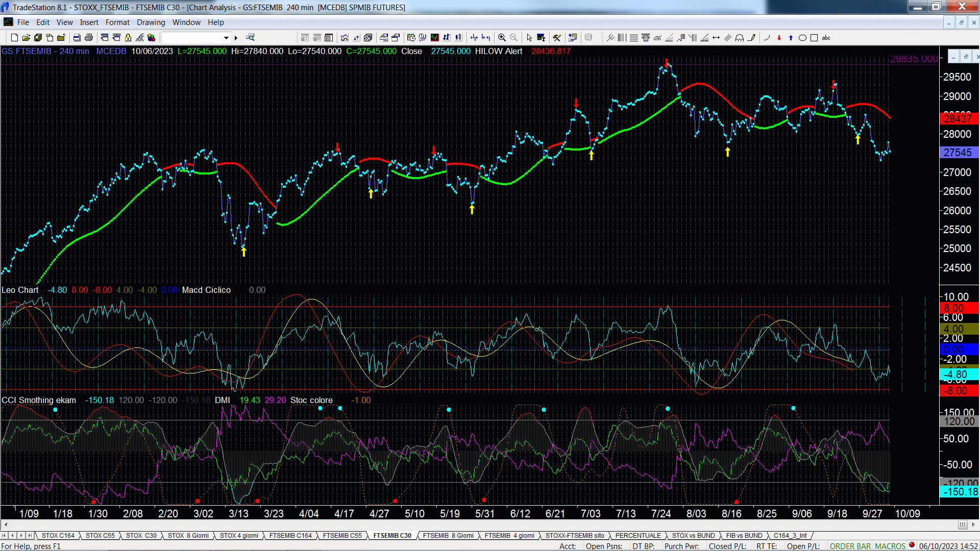Switch to the FIB vs BUND tab
980x551 pixels.
pyautogui.click(x=744, y=536)
